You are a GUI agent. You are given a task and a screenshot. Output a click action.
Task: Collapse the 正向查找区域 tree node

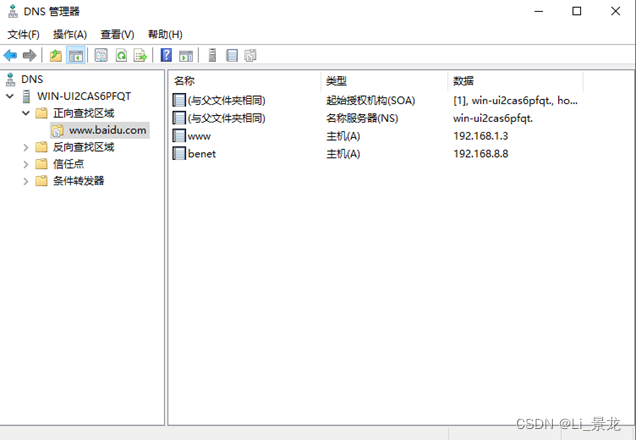tap(26, 113)
